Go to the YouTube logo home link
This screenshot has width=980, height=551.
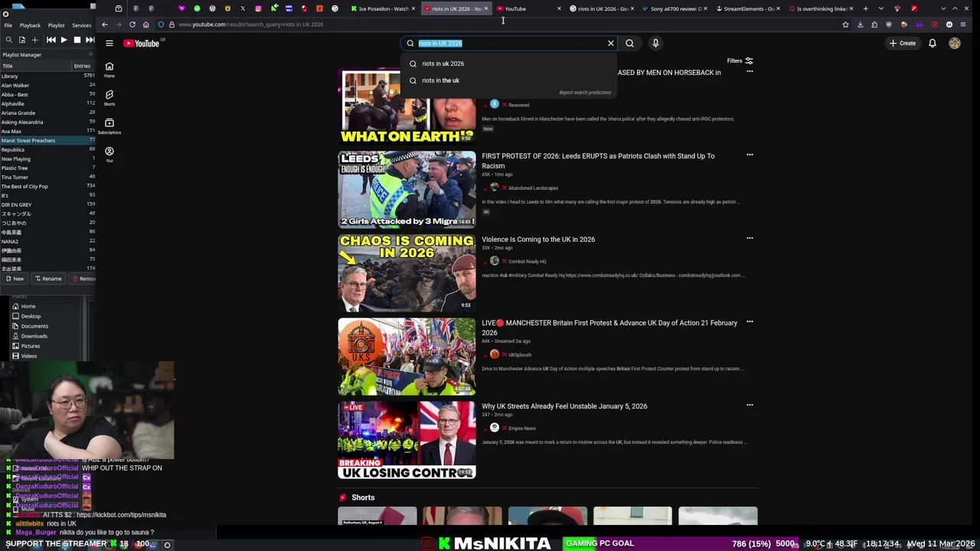click(141, 44)
